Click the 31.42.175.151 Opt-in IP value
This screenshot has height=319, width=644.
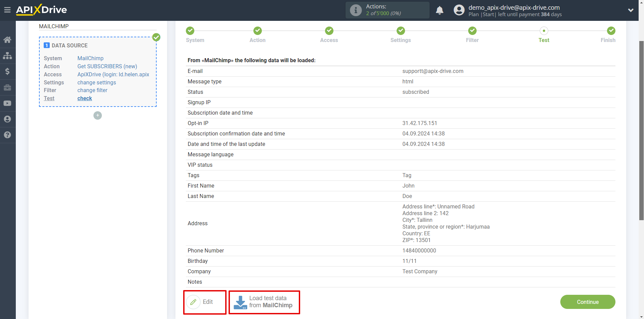pos(419,123)
